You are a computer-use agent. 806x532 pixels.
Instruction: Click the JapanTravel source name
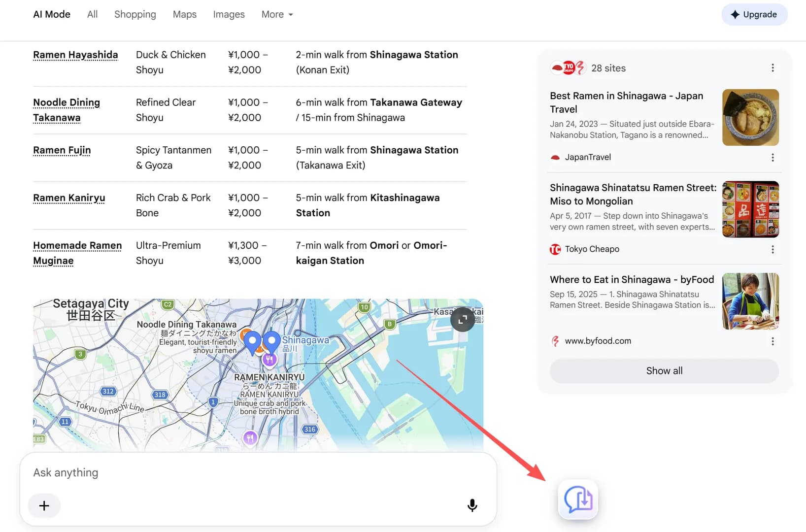tap(588, 157)
